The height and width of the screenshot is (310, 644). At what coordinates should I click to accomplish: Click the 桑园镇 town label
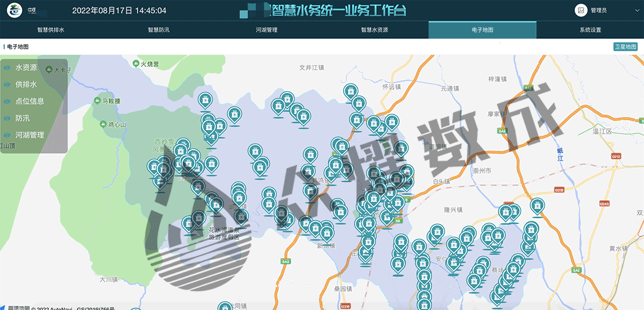point(343,288)
